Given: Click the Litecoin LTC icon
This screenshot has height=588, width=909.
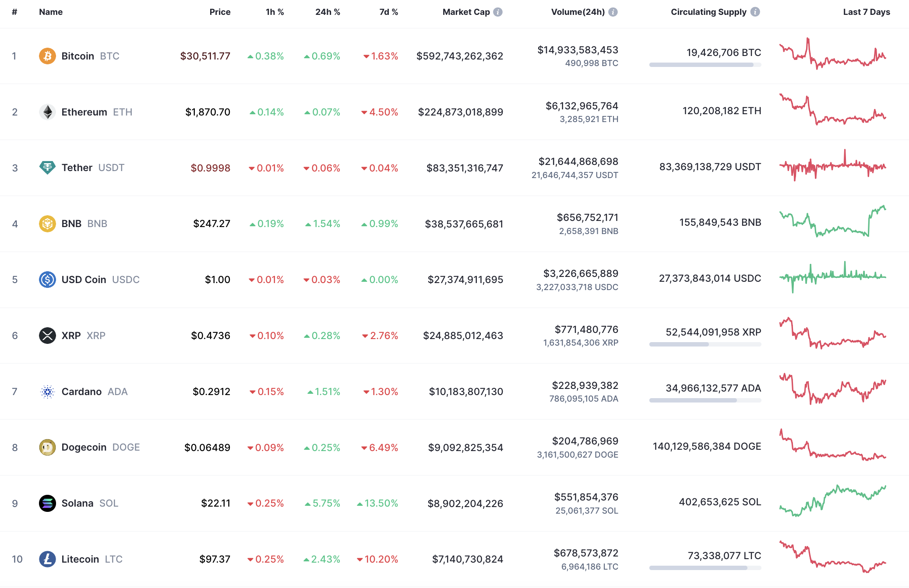Looking at the screenshot, I should (48, 559).
